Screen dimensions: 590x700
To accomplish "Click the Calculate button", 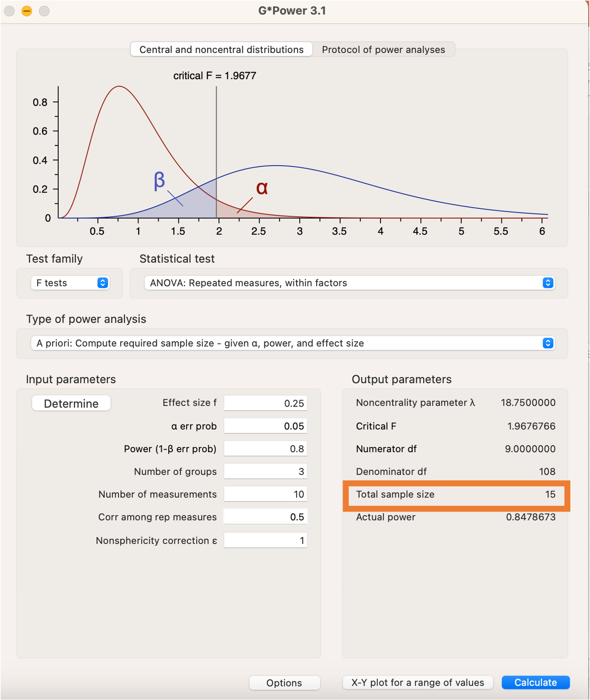I will 535,682.
